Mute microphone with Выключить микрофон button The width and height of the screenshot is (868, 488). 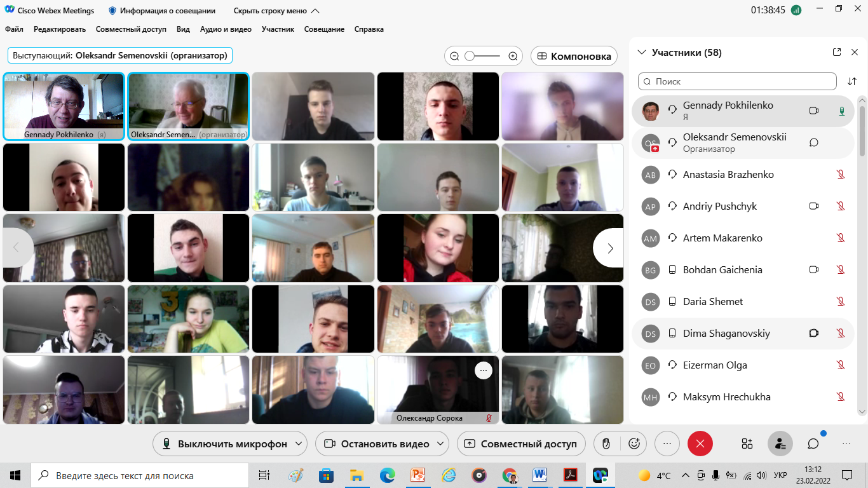224,444
